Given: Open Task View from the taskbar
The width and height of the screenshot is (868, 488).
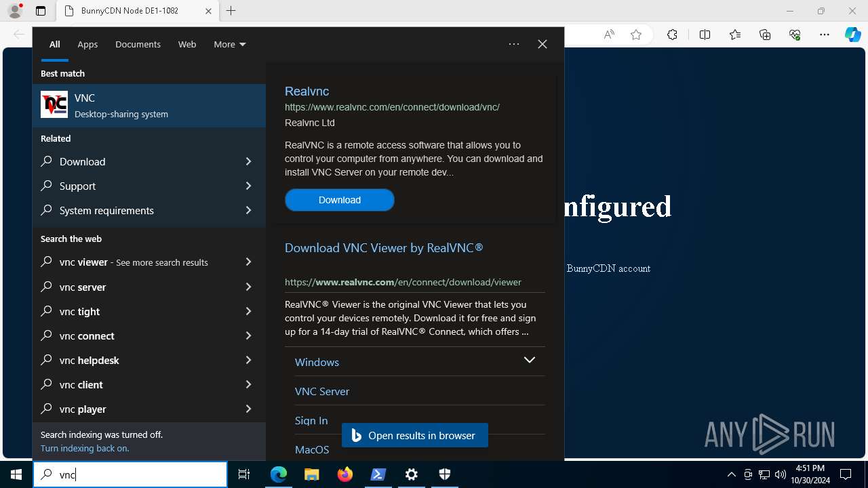Looking at the screenshot, I should [244, 474].
